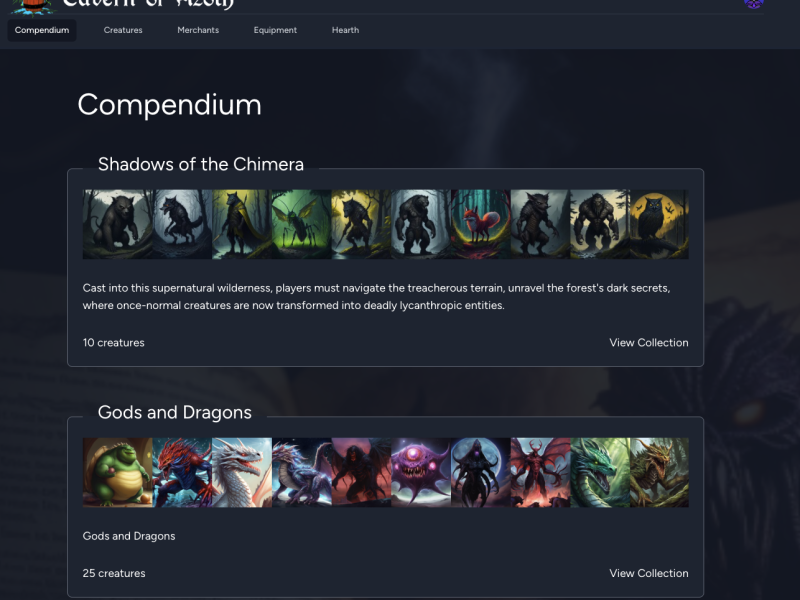View Collection for Gods and Dragons
800x600 pixels.
648,573
